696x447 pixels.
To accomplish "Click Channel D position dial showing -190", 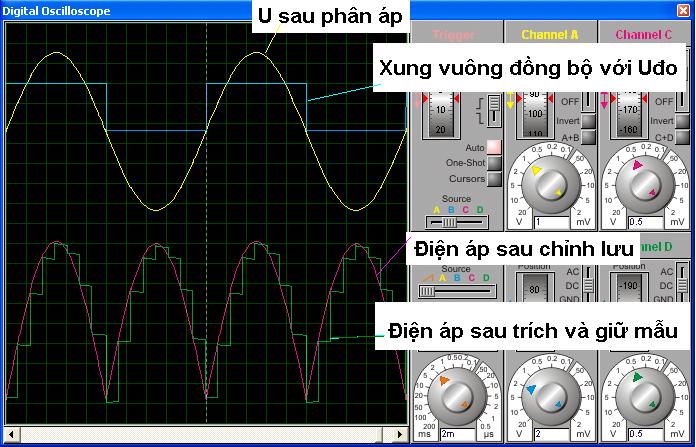I will click(x=629, y=286).
